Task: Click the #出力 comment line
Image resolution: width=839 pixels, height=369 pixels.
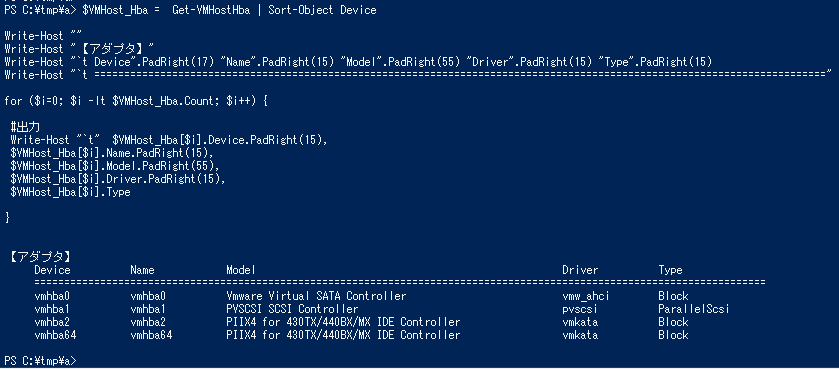Action: [x=26, y=127]
